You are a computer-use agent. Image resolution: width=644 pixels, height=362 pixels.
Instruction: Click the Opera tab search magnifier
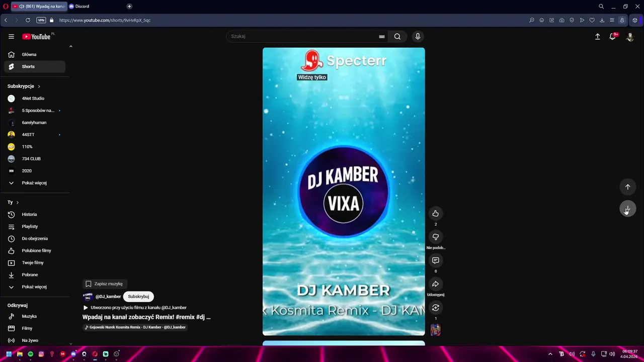coord(601,7)
